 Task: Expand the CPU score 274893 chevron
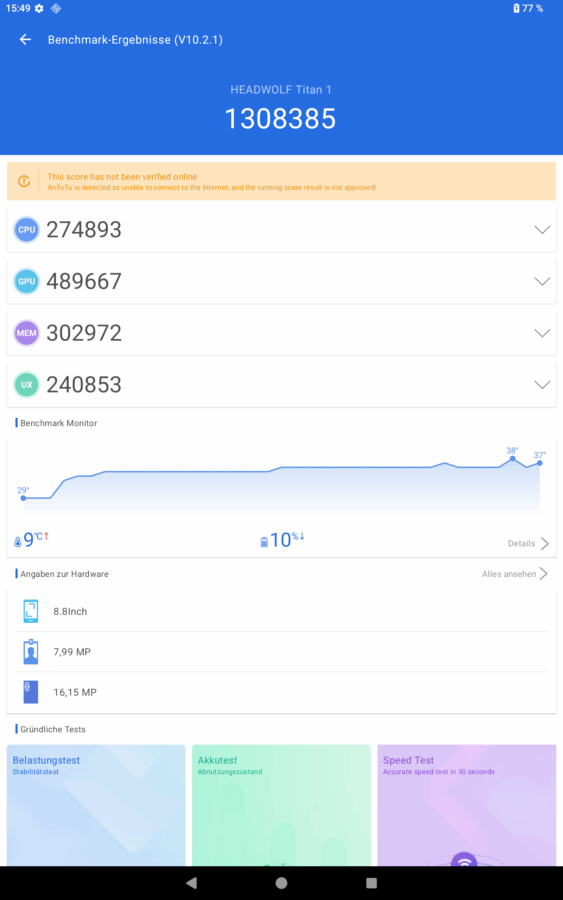tap(542, 230)
